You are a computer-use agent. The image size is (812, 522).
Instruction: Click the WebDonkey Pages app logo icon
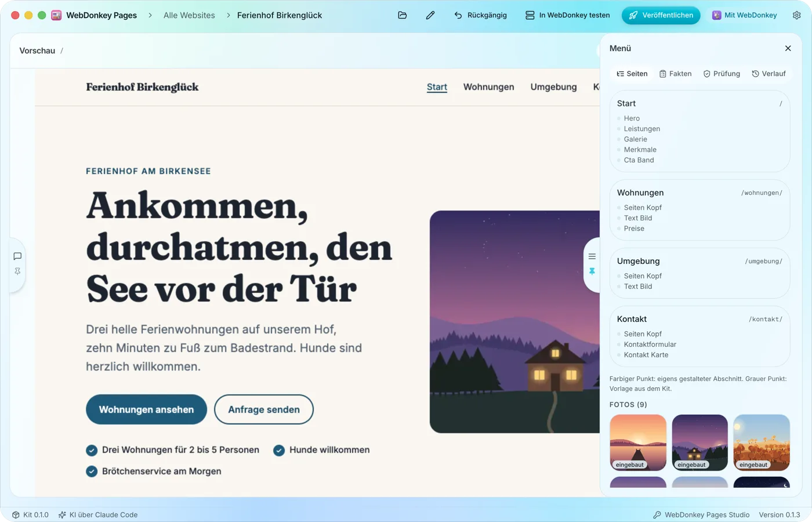coord(56,15)
